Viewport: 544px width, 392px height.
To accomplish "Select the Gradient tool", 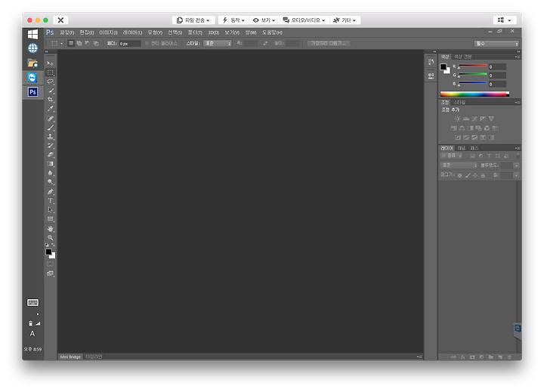I will (51, 163).
